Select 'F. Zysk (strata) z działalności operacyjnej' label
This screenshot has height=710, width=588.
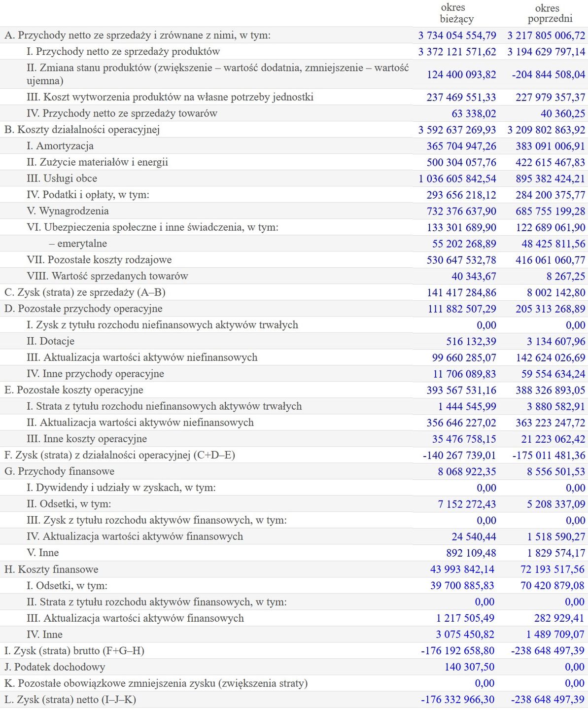coord(120,455)
